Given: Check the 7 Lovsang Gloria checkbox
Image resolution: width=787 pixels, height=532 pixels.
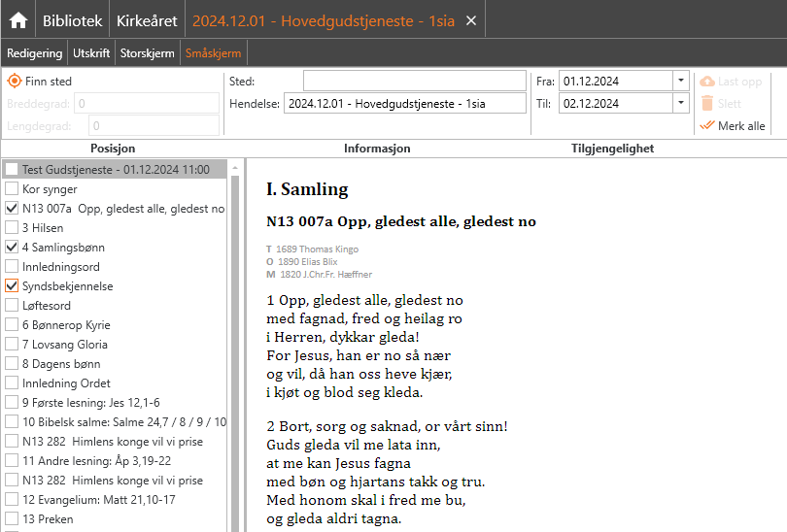Looking at the screenshot, I should click(x=12, y=344).
